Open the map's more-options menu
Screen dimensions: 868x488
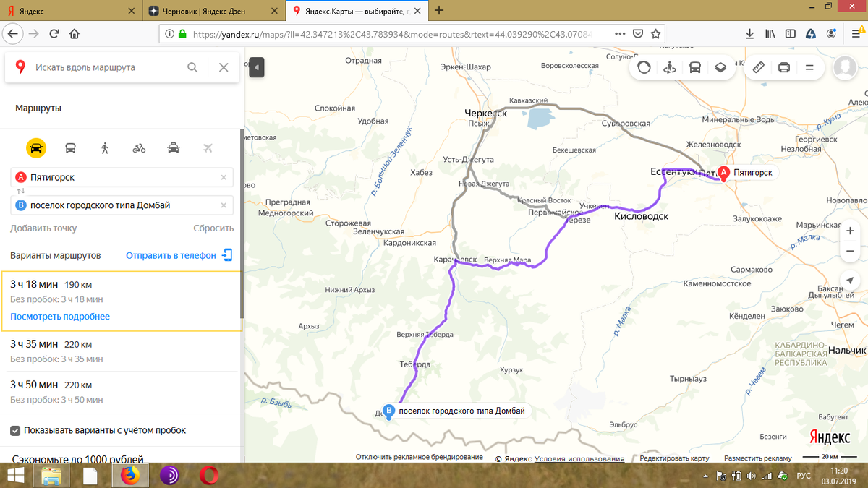tap(809, 68)
